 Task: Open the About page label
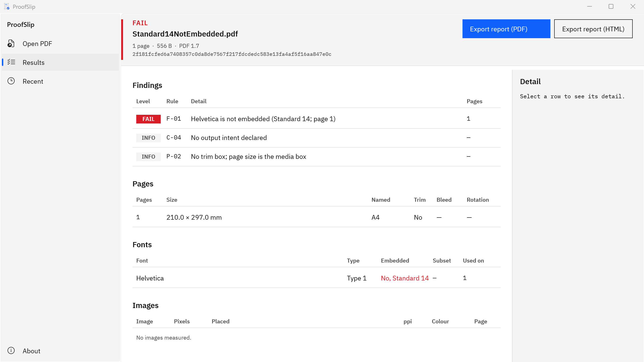(31, 351)
